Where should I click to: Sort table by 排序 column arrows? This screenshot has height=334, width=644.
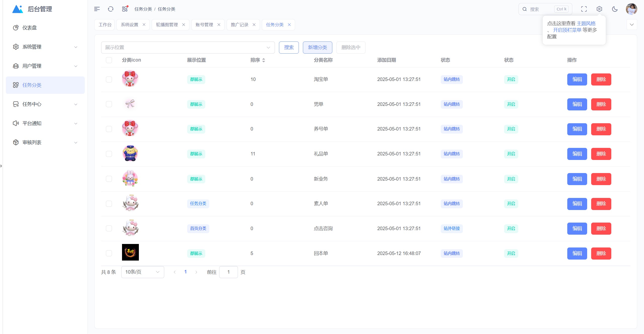(263, 60)
